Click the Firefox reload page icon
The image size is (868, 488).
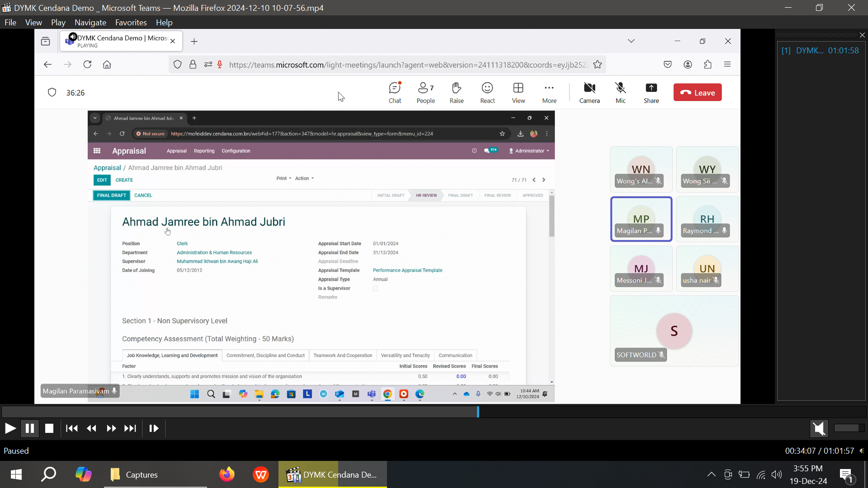click(x=87, y=65)
